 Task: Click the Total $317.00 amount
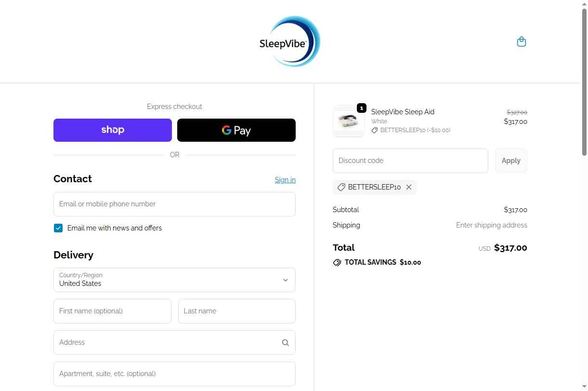coord(510,248)
